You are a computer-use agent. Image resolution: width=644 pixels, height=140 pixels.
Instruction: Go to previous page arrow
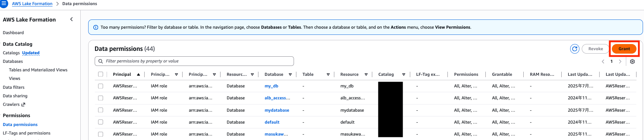click(x=603, y=61)
